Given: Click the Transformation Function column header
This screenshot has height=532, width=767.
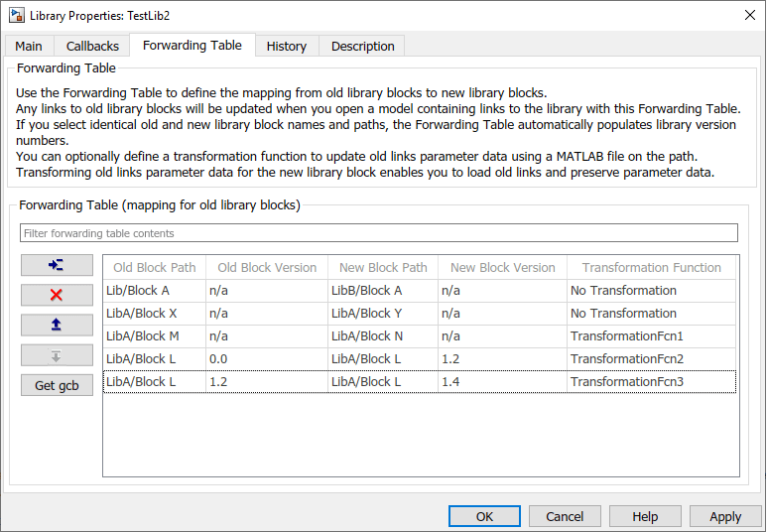Looking at the screenshot, I should [651, 267].
